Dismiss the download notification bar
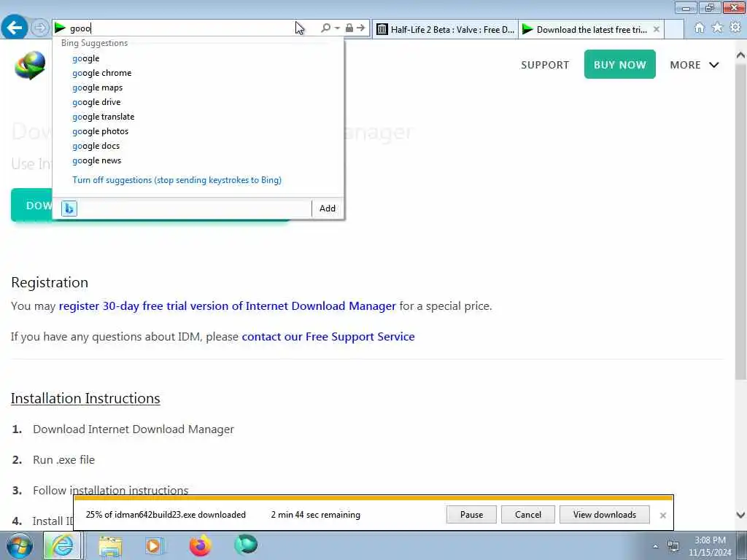 click(x=662, y=516)
